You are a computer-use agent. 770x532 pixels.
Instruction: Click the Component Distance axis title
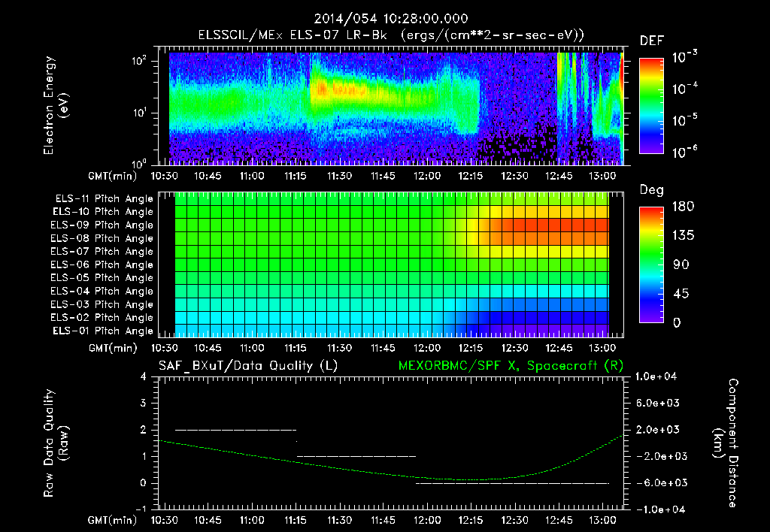coord(726,443)
